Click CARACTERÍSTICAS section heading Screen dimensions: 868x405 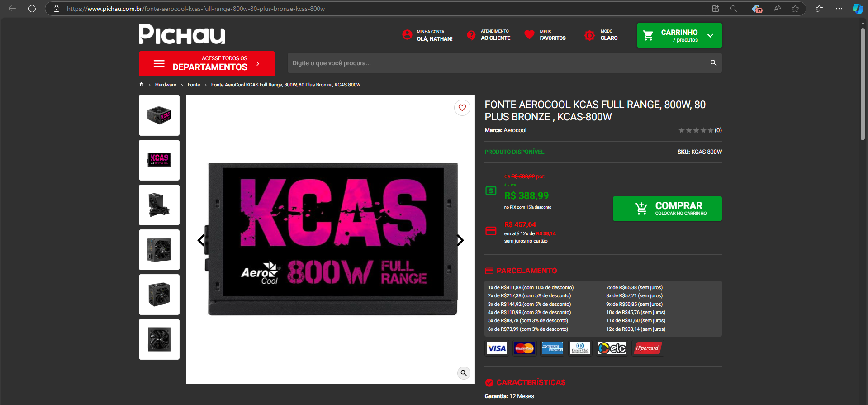[x=531, y=383]
